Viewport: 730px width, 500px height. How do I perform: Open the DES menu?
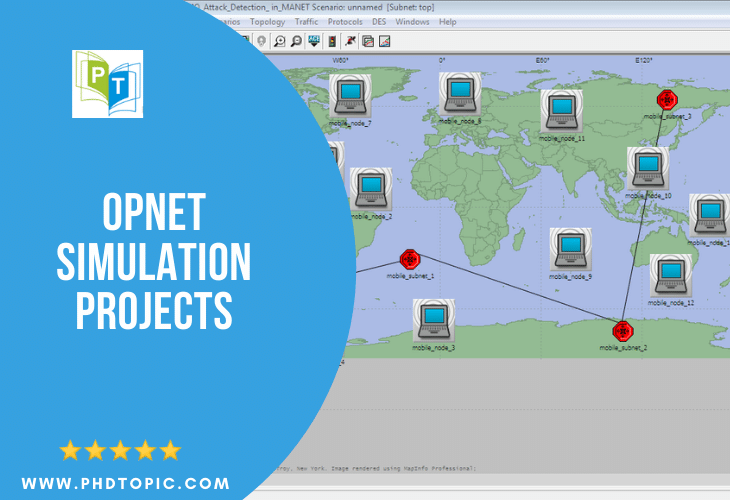click(x=379, y=22)
